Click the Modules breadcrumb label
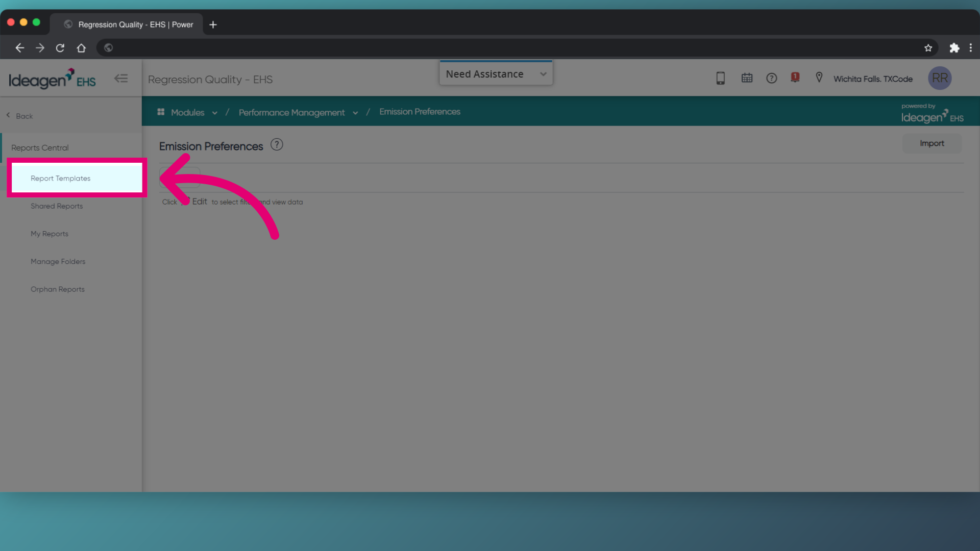Image resolution: width=980 pixels, height=551 pixels. (187, 112)
